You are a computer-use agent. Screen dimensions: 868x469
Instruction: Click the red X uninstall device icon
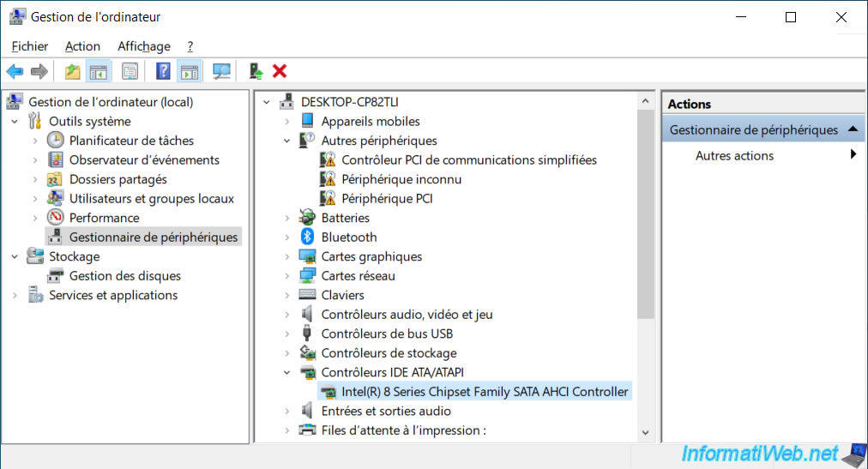click(x=280, y=71)
